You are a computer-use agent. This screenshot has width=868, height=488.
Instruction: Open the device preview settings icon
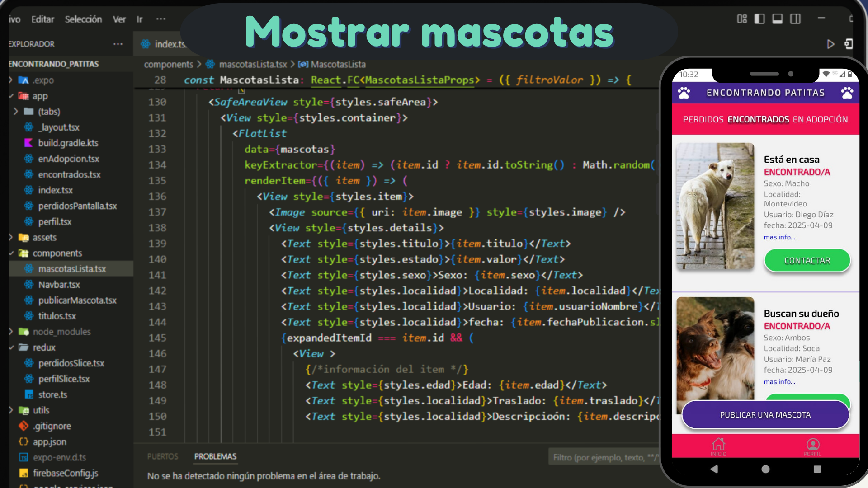pos(849,44)
